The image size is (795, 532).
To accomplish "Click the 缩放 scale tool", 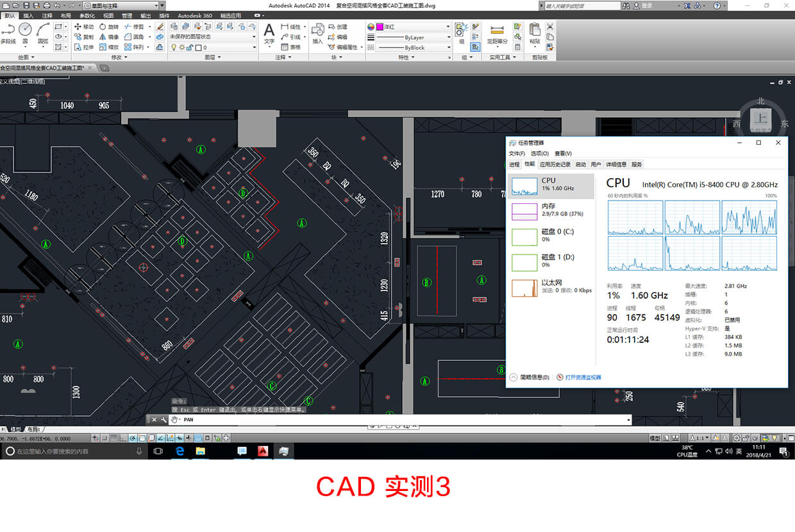I will 109,47.
